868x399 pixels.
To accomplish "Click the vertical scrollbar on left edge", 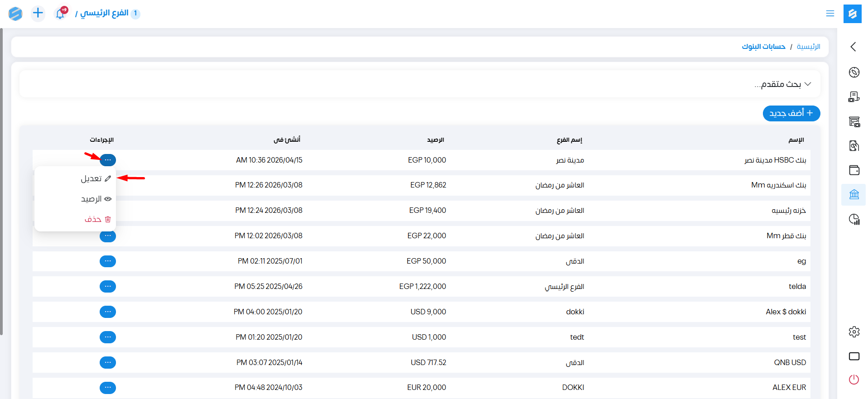I will click(x=1, y=181).
